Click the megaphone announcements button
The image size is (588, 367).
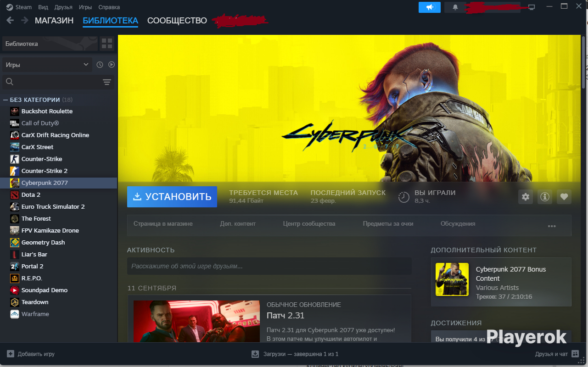pos(430,7)
